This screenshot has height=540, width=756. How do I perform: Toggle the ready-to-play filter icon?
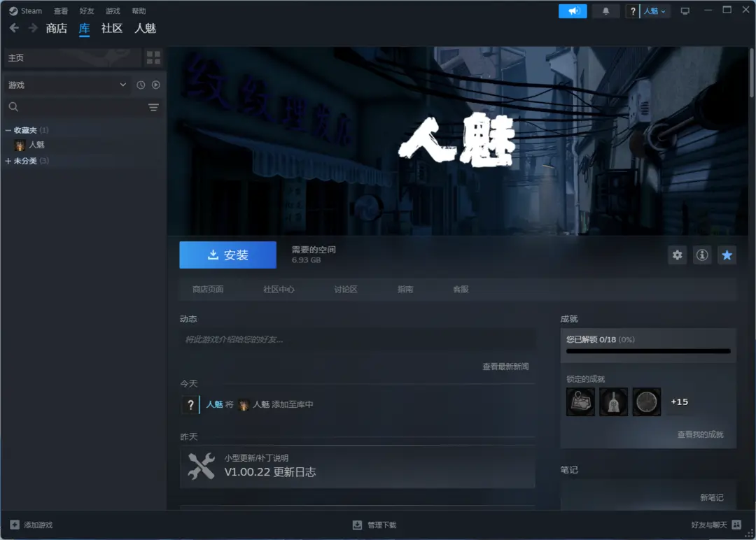[x=155, y=85]
